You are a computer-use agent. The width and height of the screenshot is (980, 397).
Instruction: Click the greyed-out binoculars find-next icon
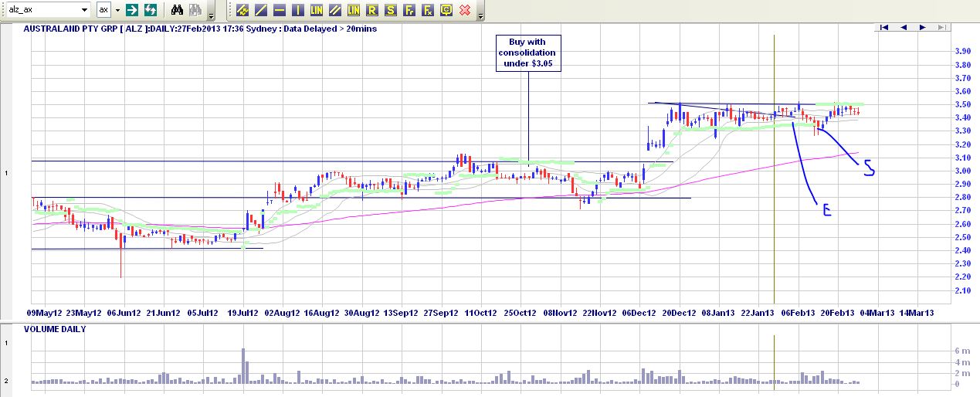(195, 10)
